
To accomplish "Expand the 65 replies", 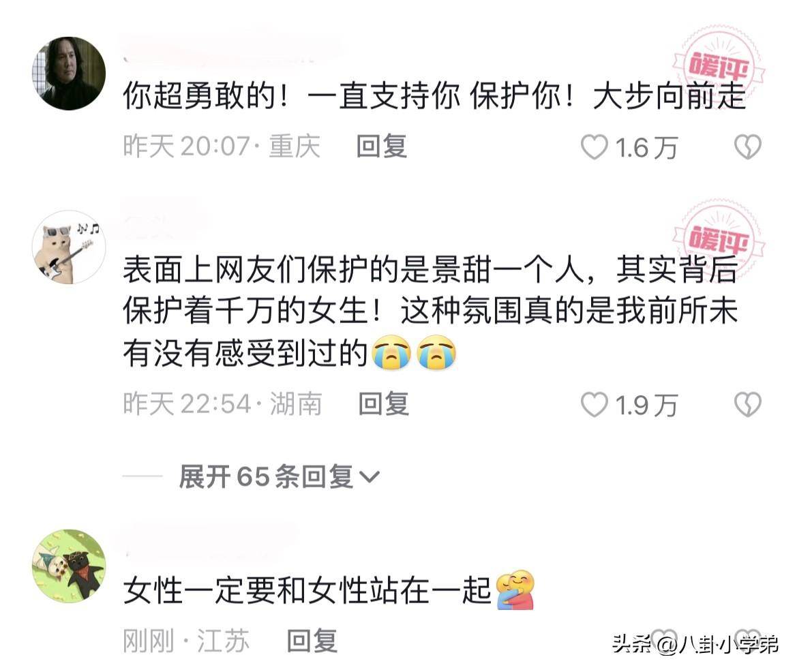I will pyautogui.click(x=279, y=477).
